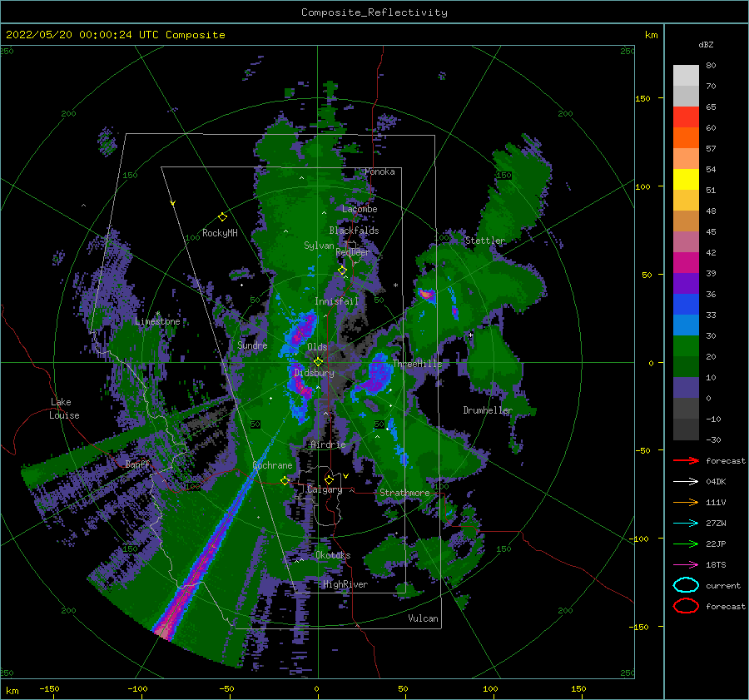Click the Drumheller label
The width and height of the screenshot is (749, 700).
(488, 410)
